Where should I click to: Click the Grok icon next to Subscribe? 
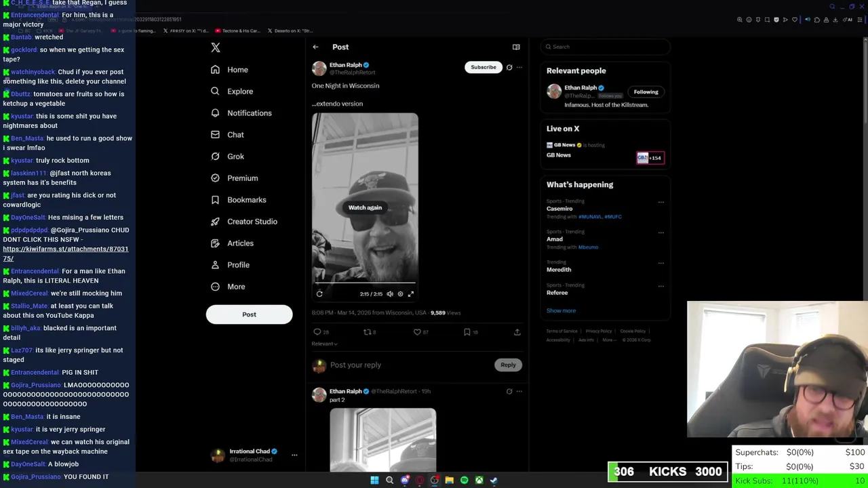tap(509, 67)
